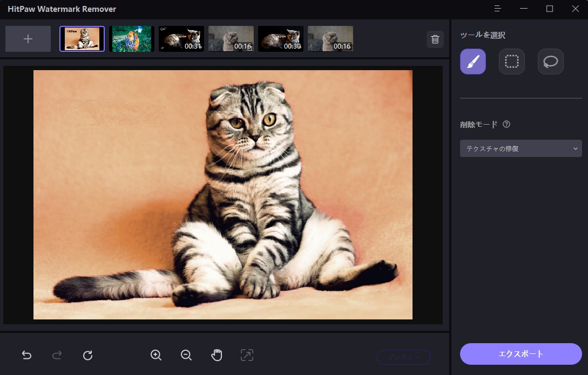Screen dimensions: 588x375
Task: Expand the テクスチャの修復 dropdown
Action: point(521,148)
